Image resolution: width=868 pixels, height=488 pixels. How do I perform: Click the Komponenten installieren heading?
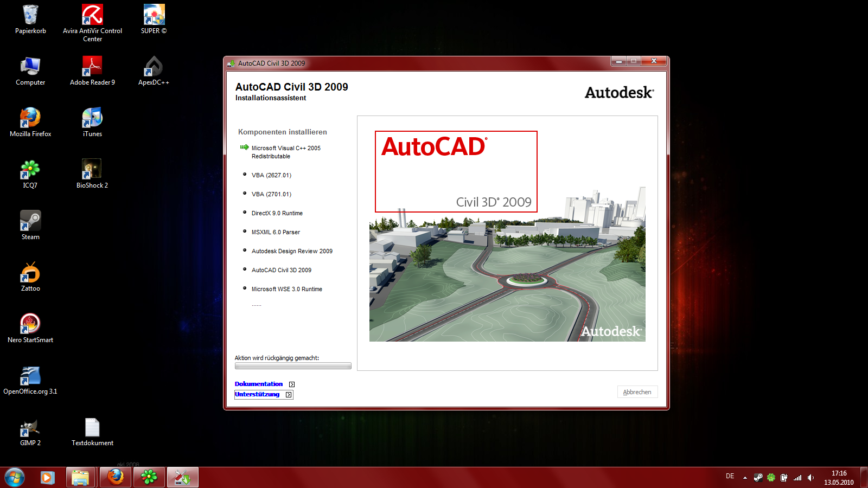(x=283, y=132)
